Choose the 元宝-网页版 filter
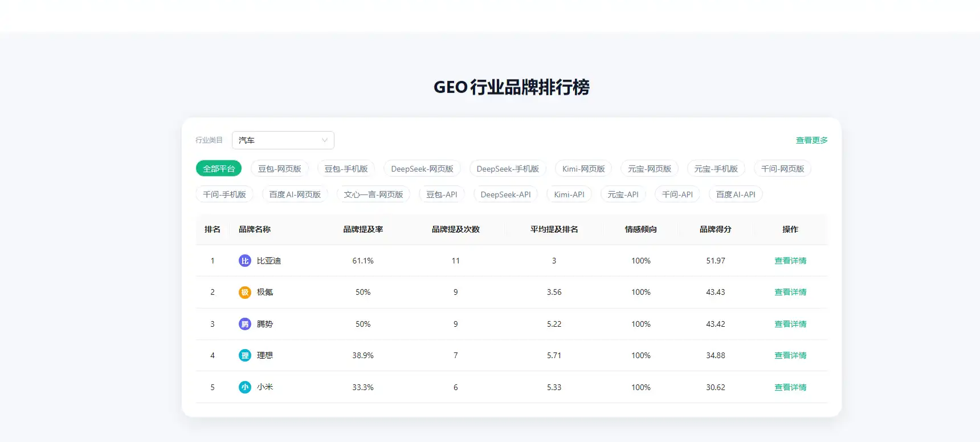The height and width of the screenshot is (442, 980). coord(650,169)
